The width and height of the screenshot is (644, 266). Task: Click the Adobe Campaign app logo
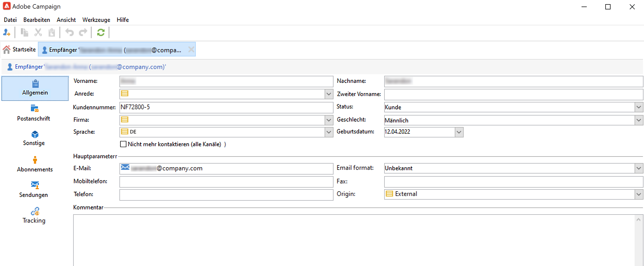click(x=7, y=6)
